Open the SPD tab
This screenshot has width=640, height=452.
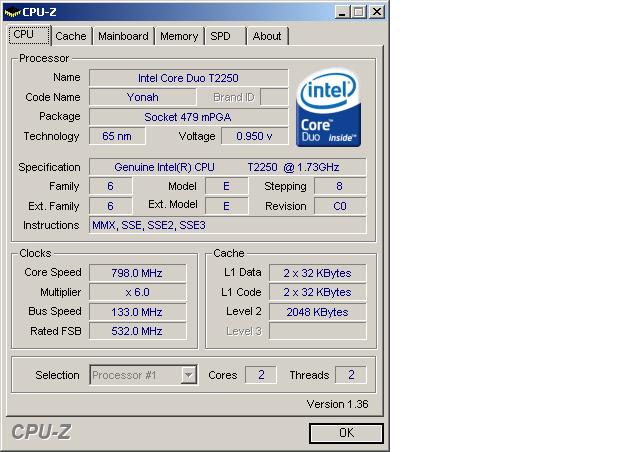[x=225, y=36]
